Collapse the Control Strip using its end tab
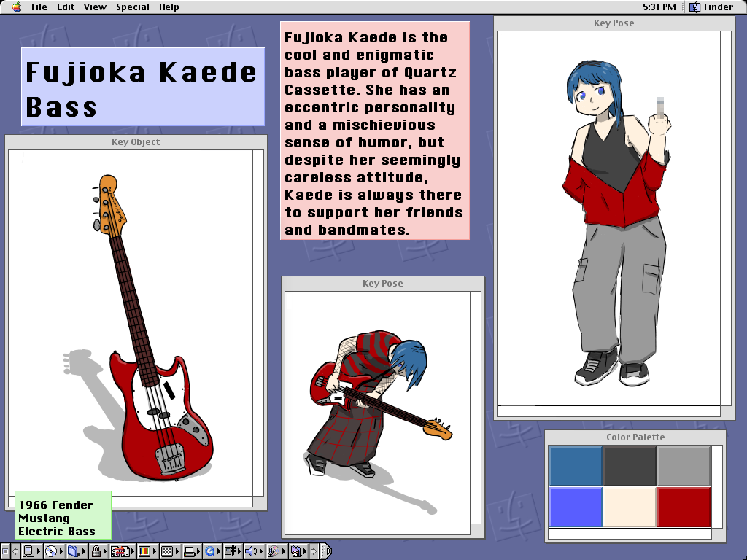This screenshot has height=560, width=747. (x=325, y=551)
